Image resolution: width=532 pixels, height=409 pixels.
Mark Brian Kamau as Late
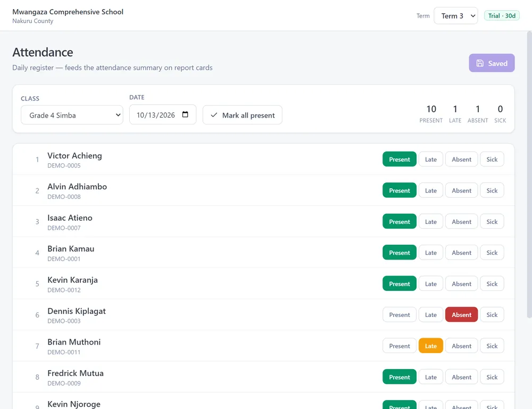tap(430, 253)
